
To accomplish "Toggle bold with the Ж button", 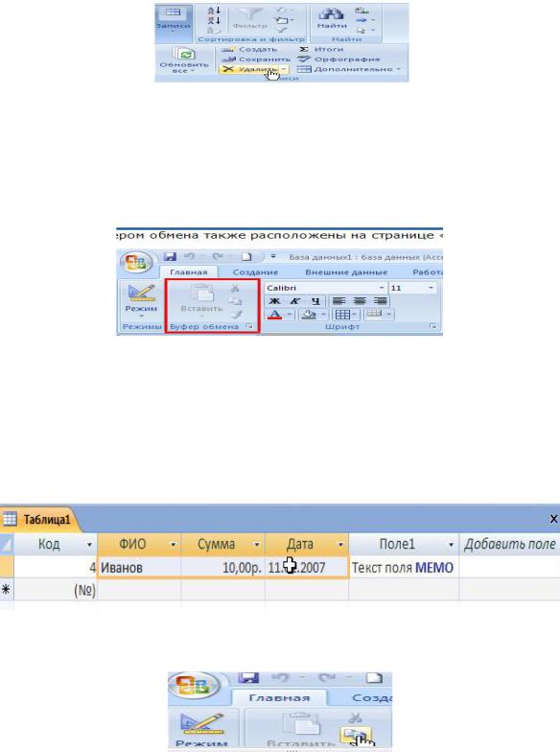I will click(274, 301).
